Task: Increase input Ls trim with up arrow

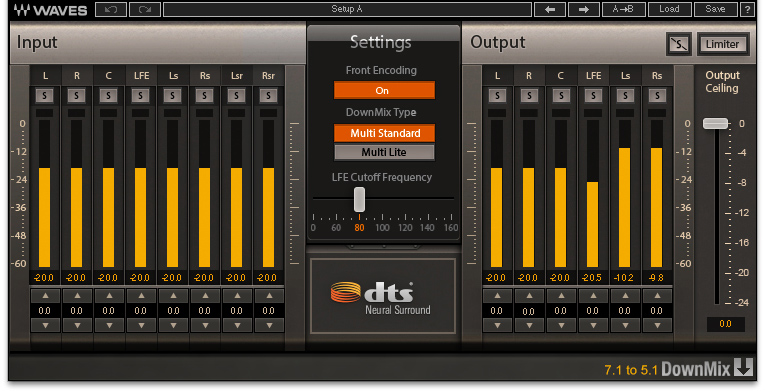Action: [173, 296]
